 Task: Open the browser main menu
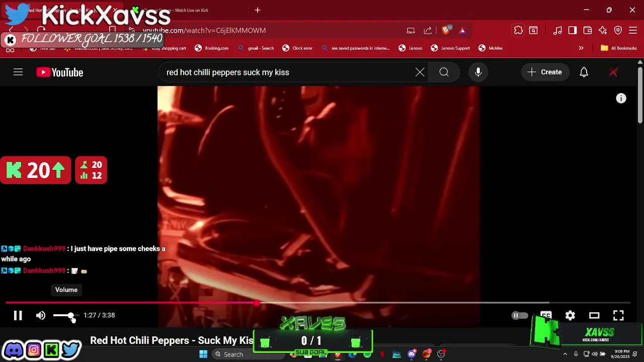pyautogui.click(x=633, y=31)
